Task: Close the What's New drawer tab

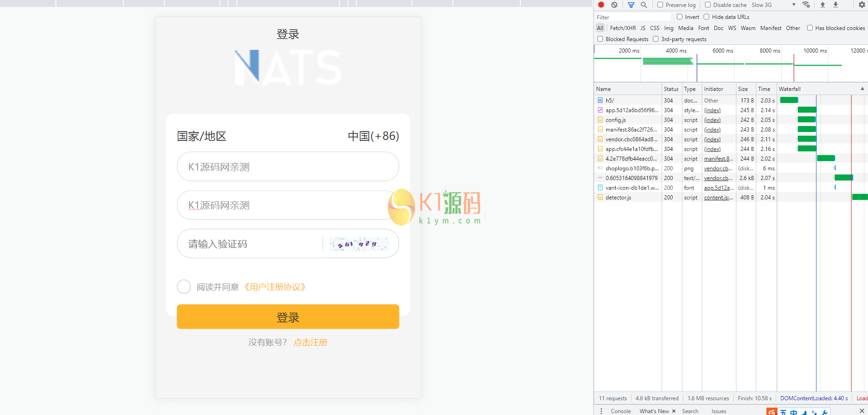Action: (674, 411)
